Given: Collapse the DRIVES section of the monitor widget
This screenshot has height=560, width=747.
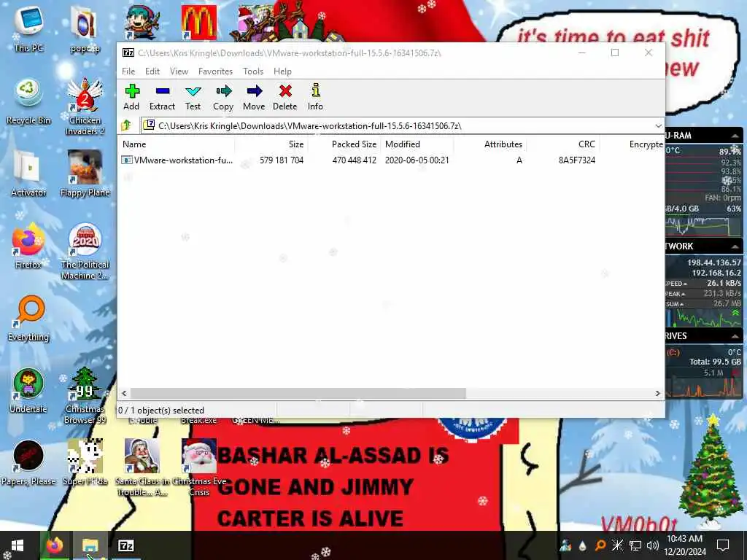Looking at the screenshot, I should click(735, 335).
